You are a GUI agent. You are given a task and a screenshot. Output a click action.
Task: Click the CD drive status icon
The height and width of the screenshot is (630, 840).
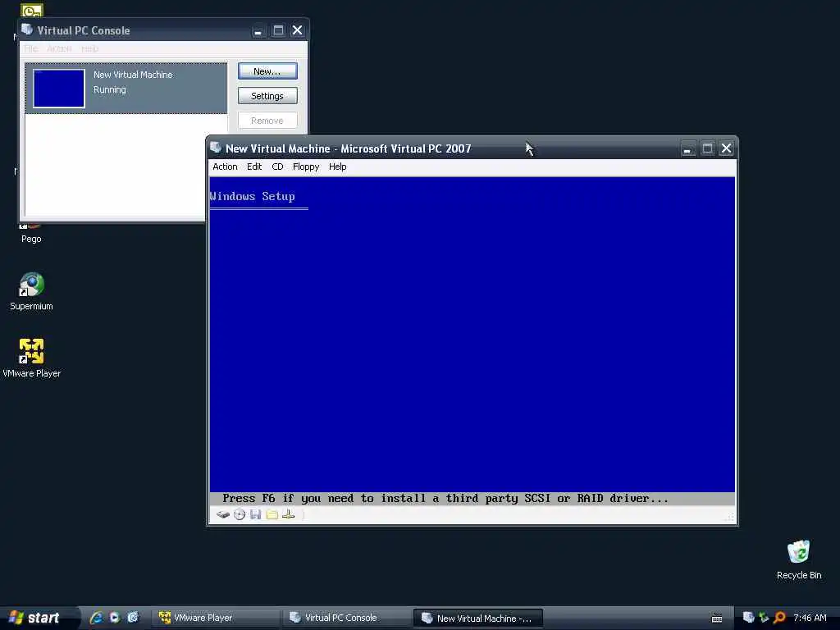pyautogui.click(x=240, y=515)
